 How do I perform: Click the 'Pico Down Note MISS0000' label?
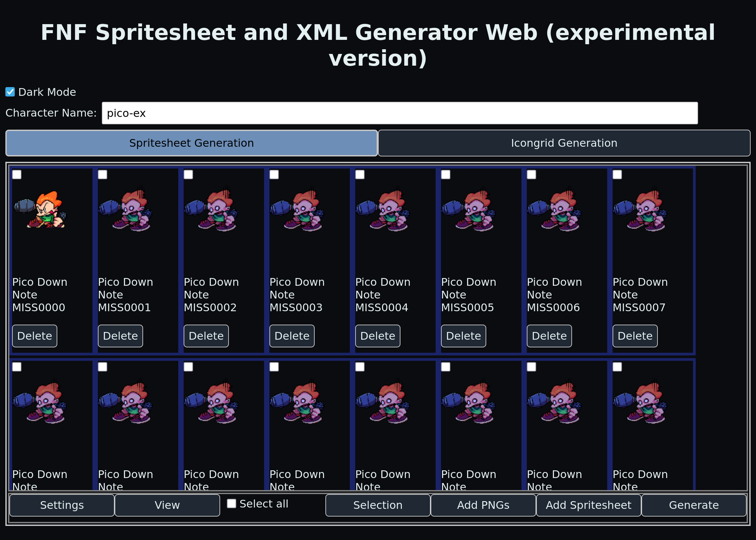(x=40, y=295)
